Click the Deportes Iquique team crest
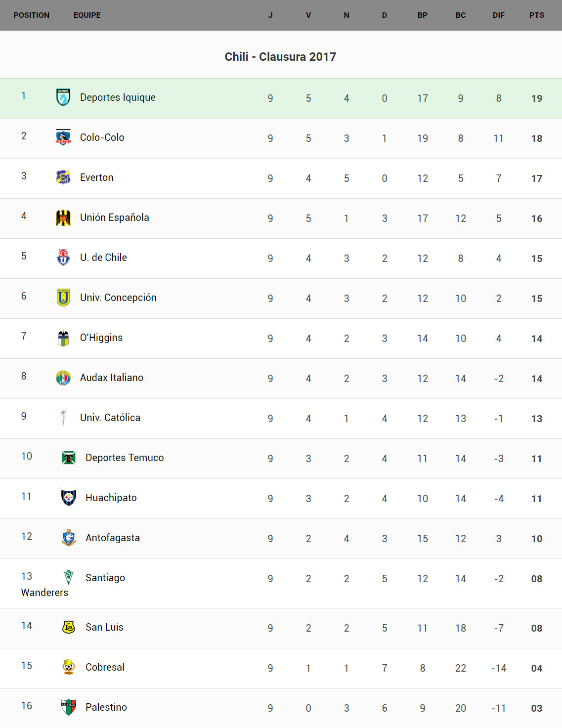This screenshot has height=728, width=562. (63, 97)
